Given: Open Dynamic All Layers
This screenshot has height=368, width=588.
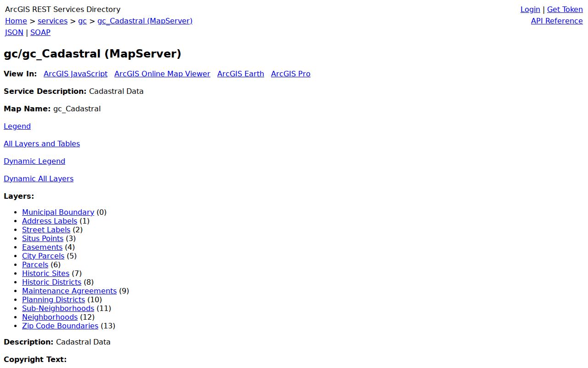Looking at the screenshot, I should [x=39, y=178].
